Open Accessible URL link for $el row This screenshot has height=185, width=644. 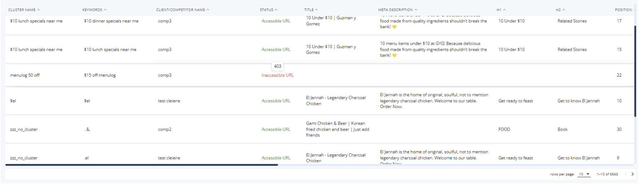[276, 101]
